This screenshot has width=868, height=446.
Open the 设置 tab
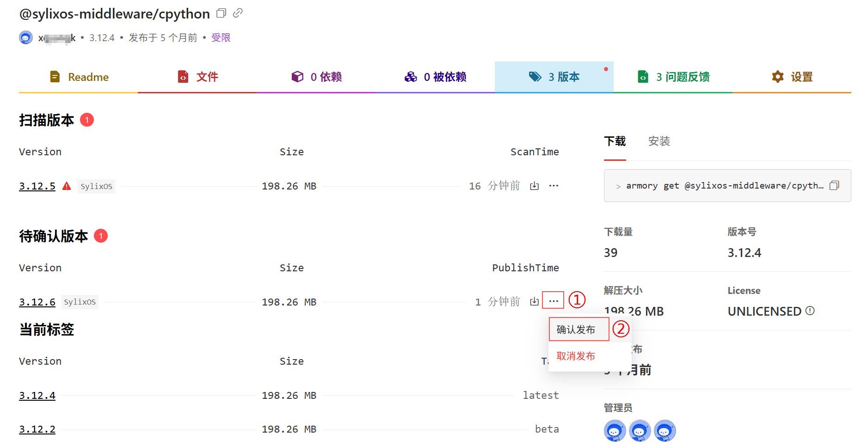click(792, 77)
